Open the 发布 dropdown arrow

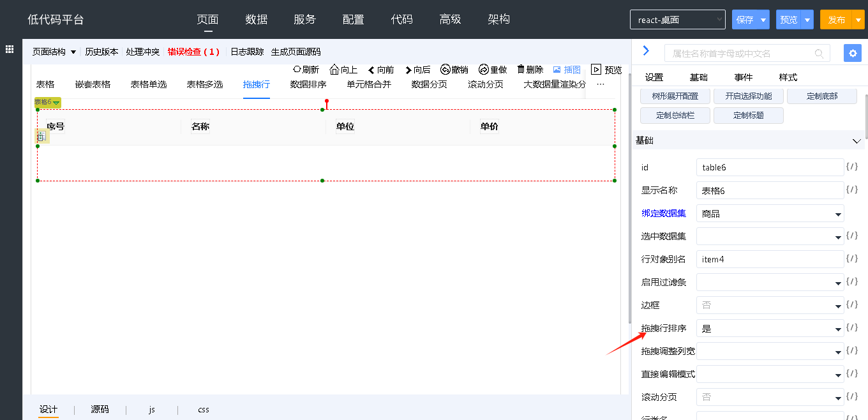[858, 20]
